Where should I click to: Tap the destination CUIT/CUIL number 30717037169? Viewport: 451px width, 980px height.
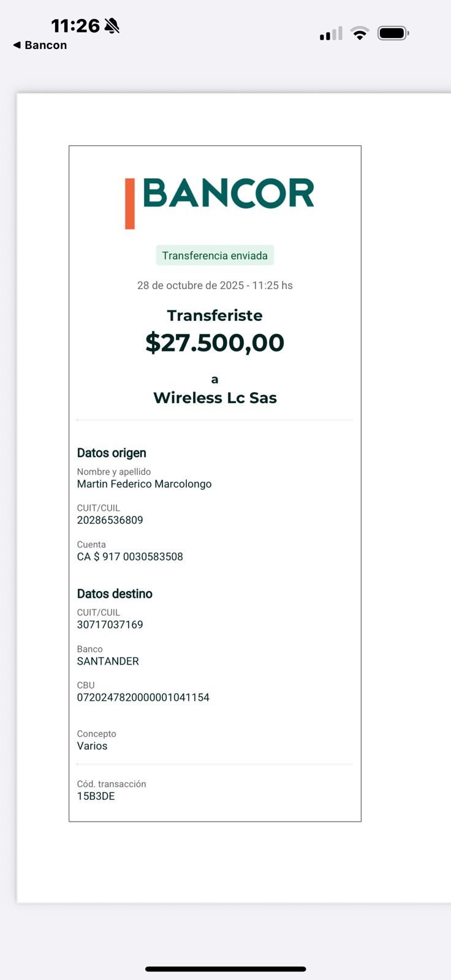point(110,625)
